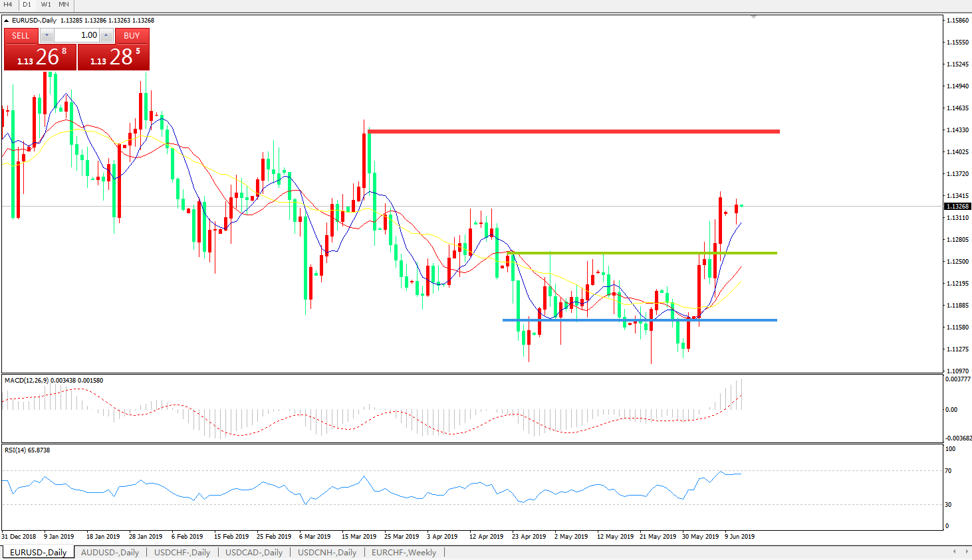972x560 pixels.
Task: Select the red horizontal resistance line
Action: coord(572,132)
